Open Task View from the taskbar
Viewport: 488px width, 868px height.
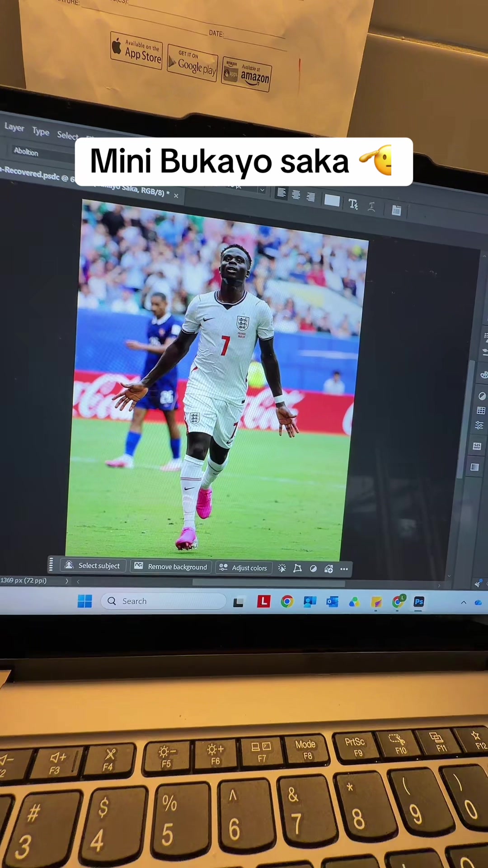point(238,602)
